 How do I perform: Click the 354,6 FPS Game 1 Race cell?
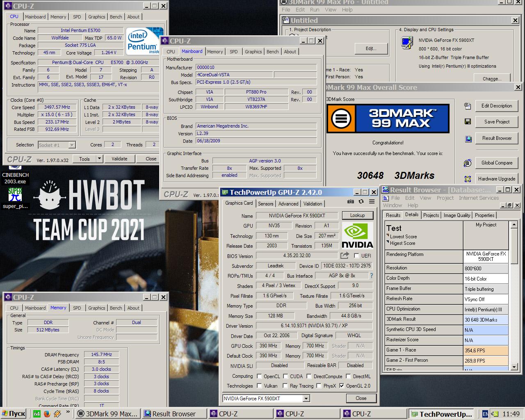click(x=486, y=351)
